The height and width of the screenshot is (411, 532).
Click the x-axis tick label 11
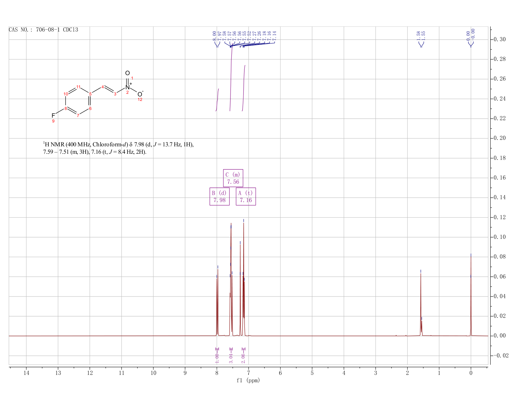(x=122, y=373)
